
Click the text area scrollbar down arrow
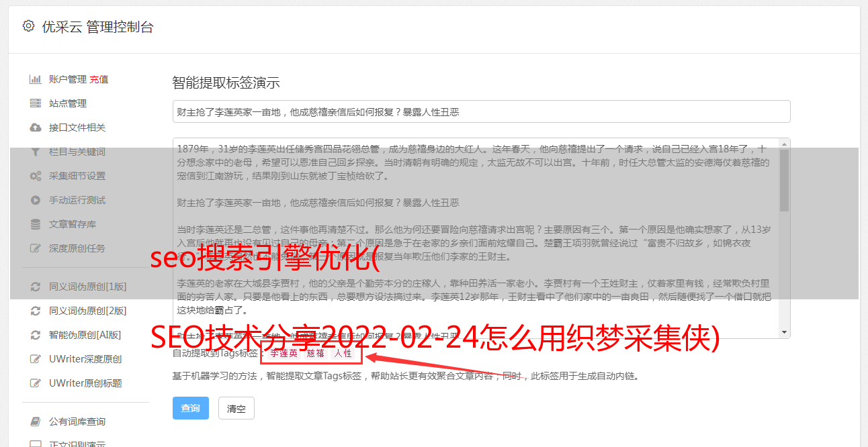tap(785, 333)
